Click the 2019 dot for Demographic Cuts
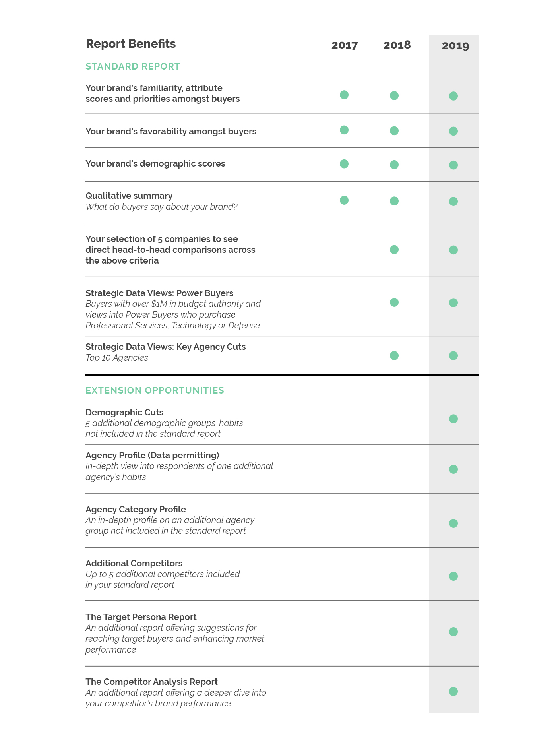 tap(453, 419)
